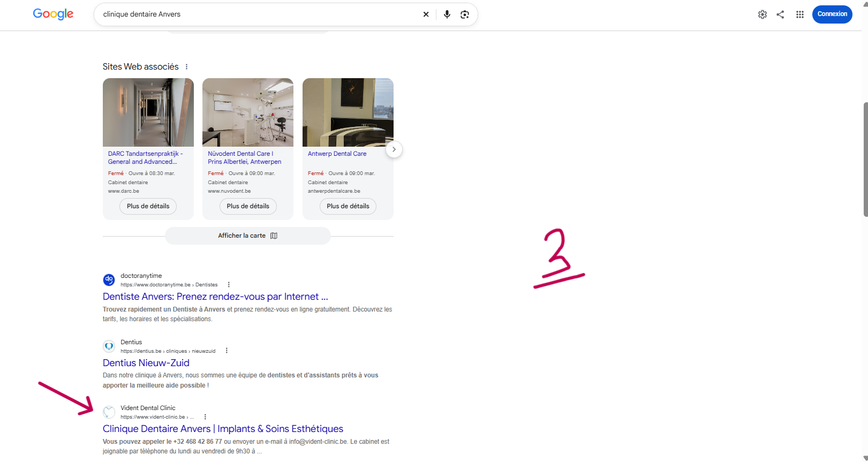Open the DARC Tandartsenpraktijk photo

click(x=148, y=112)
